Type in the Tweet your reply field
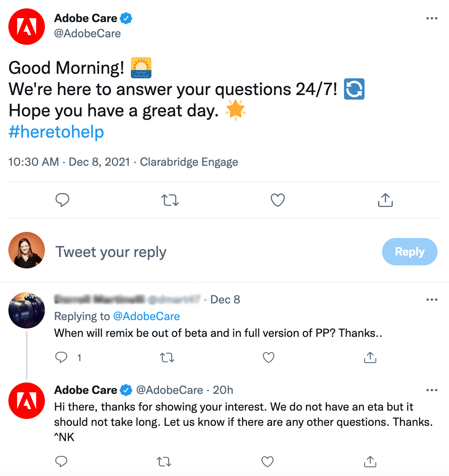Viewport: 449px width, 476px height. click(190, 252)
